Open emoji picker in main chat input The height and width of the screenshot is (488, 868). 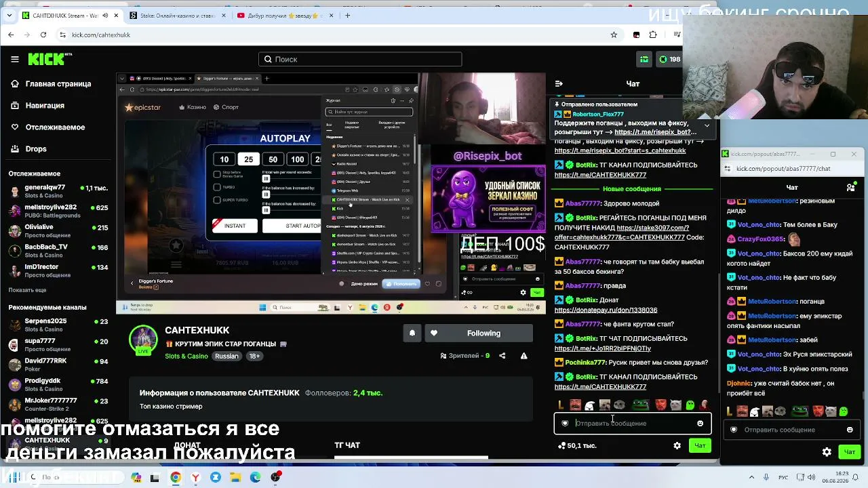700,424
